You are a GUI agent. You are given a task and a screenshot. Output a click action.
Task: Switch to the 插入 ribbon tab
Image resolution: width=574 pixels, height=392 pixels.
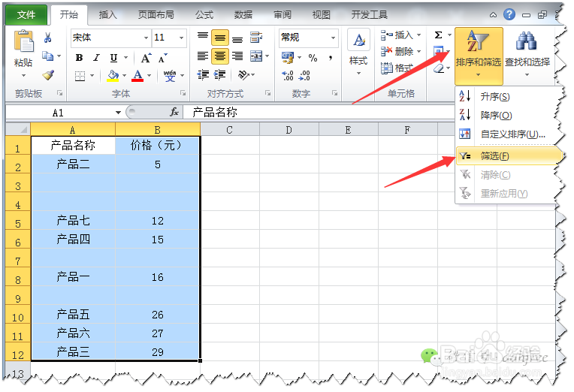point(107,14)
